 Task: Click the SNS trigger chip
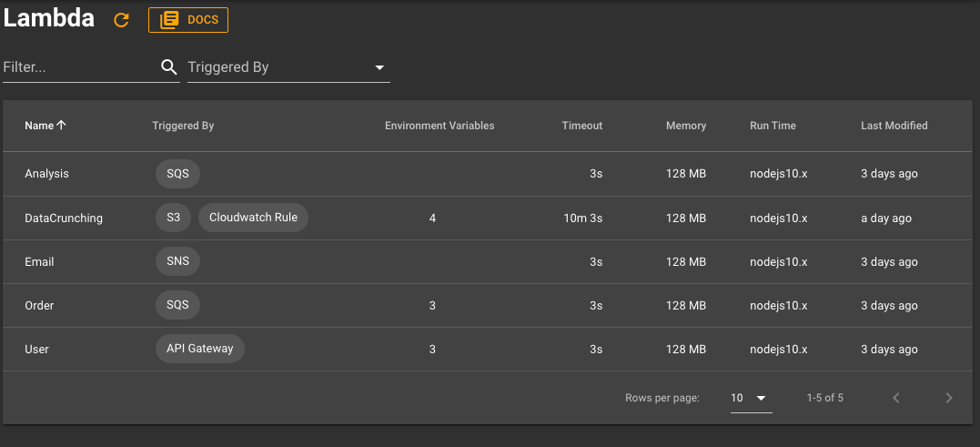177,261
